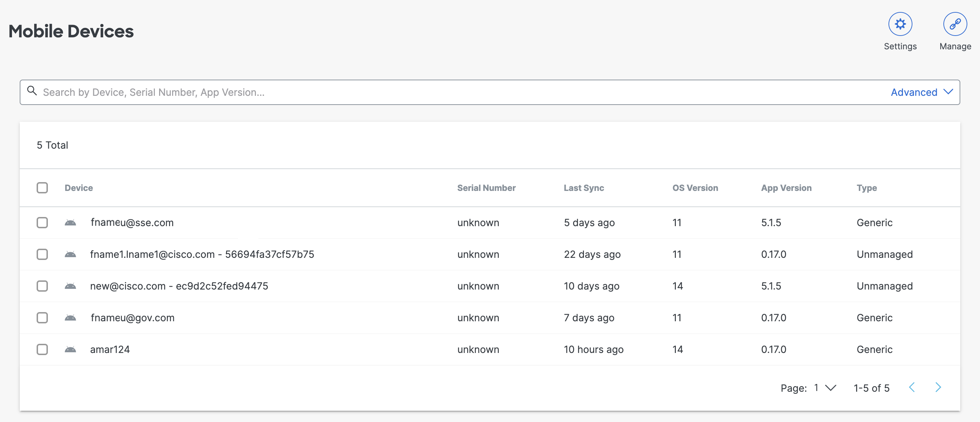Toggle the select-all devices checkbox
This screenshot has width=980, height=422.
coord(42,188)
